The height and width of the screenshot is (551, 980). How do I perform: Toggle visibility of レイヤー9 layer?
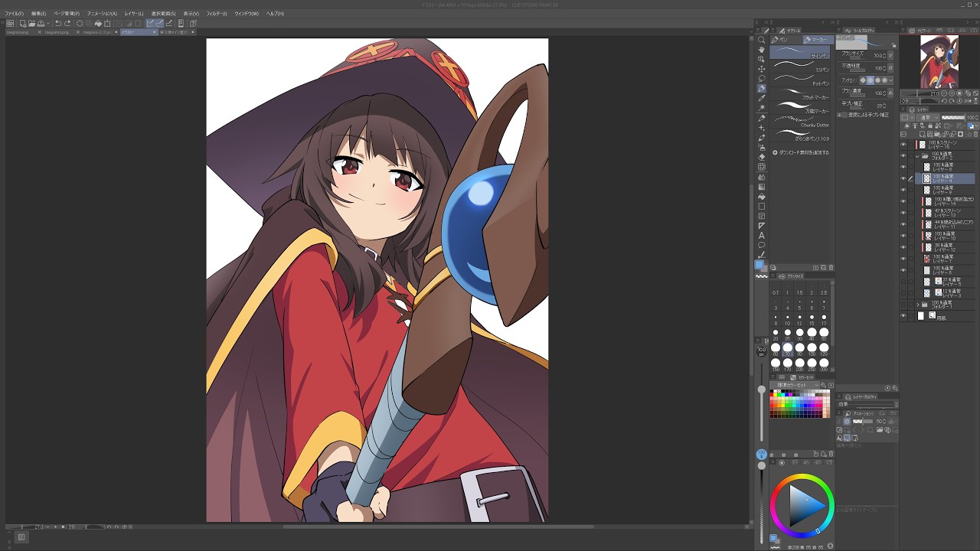coord(903,190)
